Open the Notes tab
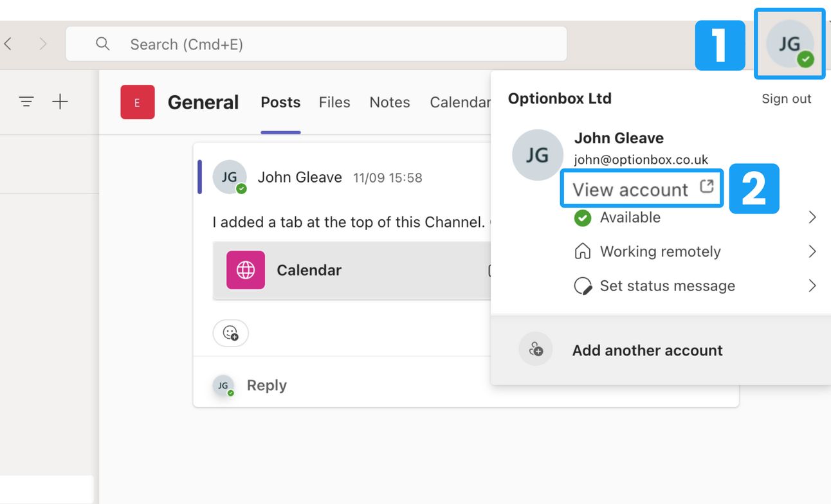The image size is (831, 504). 390,102
